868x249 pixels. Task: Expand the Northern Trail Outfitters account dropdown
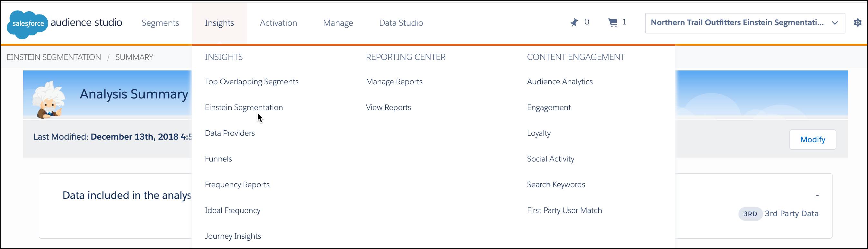[745, 23]
